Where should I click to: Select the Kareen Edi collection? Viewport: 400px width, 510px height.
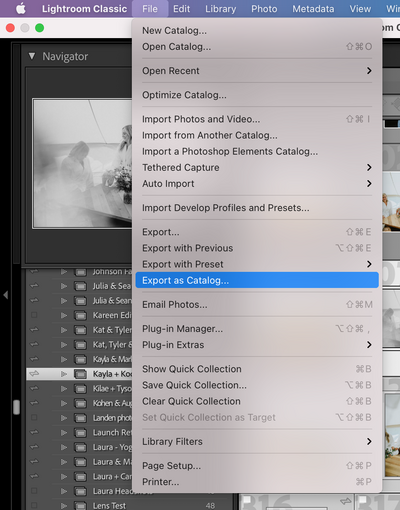(112, 315)
